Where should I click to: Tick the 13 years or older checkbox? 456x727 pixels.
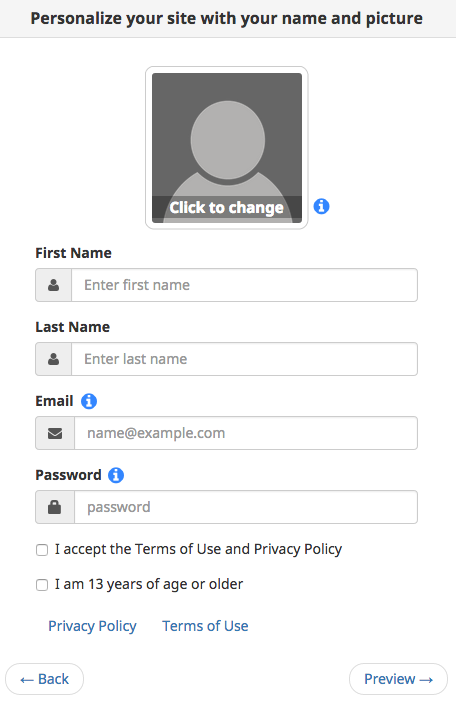click(42, 585)
